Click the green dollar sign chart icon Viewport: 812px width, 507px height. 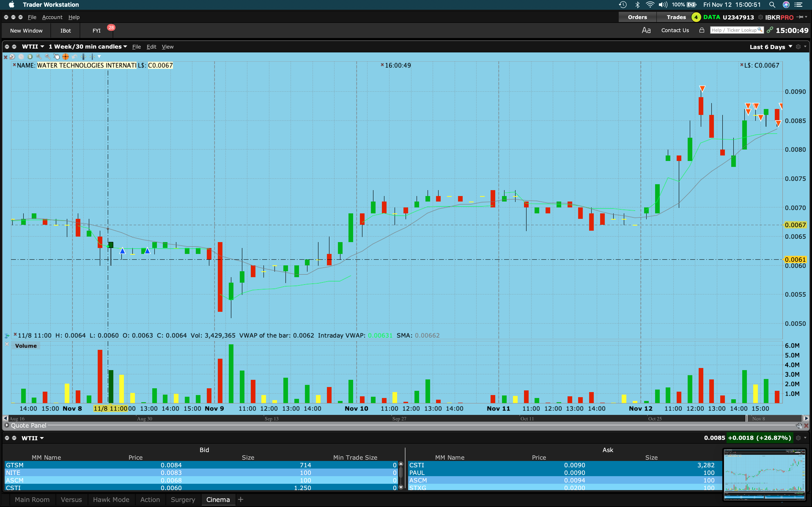[x=30, y=57]
